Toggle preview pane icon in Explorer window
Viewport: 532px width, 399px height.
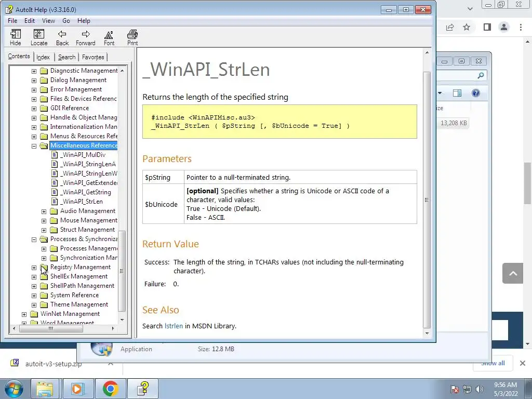pos(457,94)
